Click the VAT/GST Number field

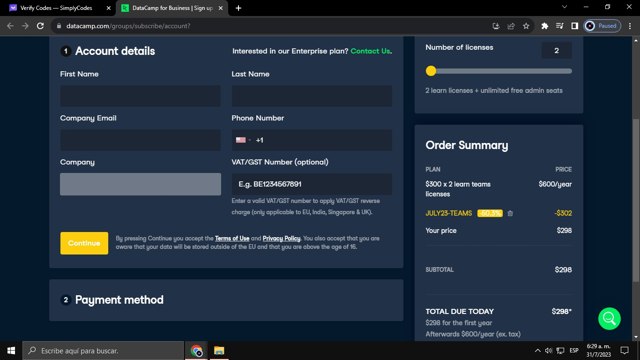tap(312, 184)
